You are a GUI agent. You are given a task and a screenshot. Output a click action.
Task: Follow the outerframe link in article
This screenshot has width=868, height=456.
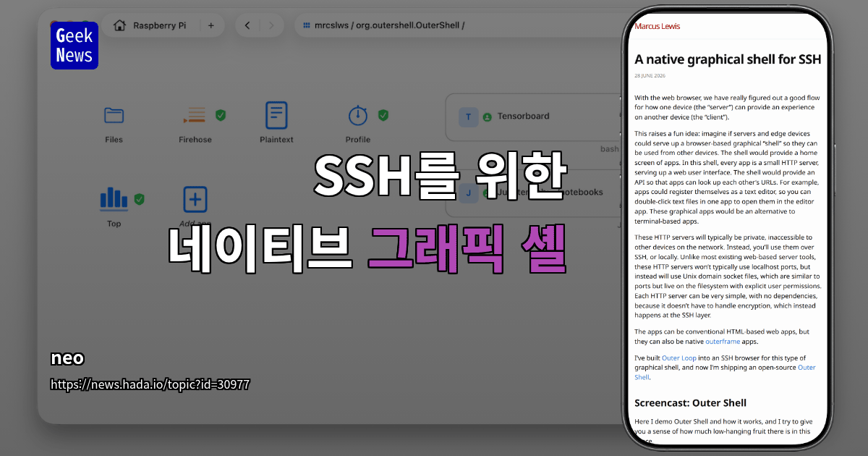tap(723, 341)
